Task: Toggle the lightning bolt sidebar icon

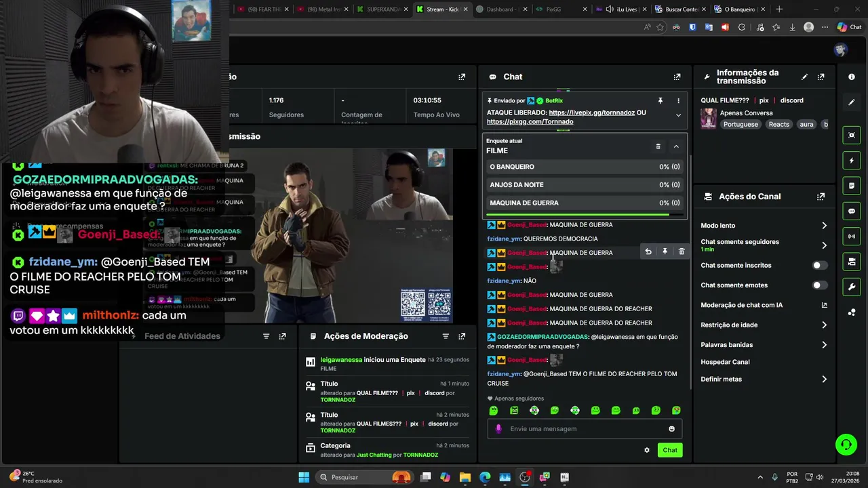Action: pyautogui.click(x=852, y=161)
